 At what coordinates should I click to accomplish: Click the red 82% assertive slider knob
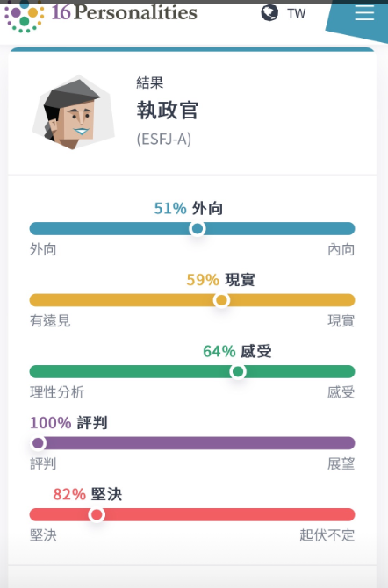[97, 515]
